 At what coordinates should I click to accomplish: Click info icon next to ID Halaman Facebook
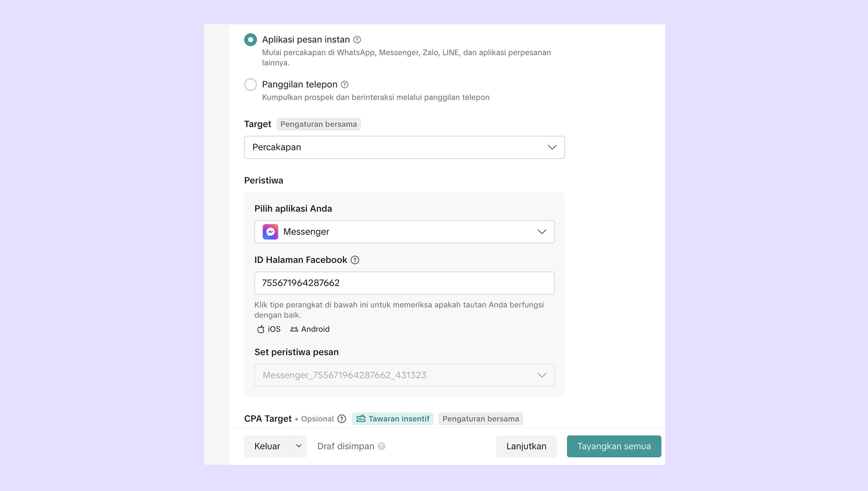pos(355,260)
